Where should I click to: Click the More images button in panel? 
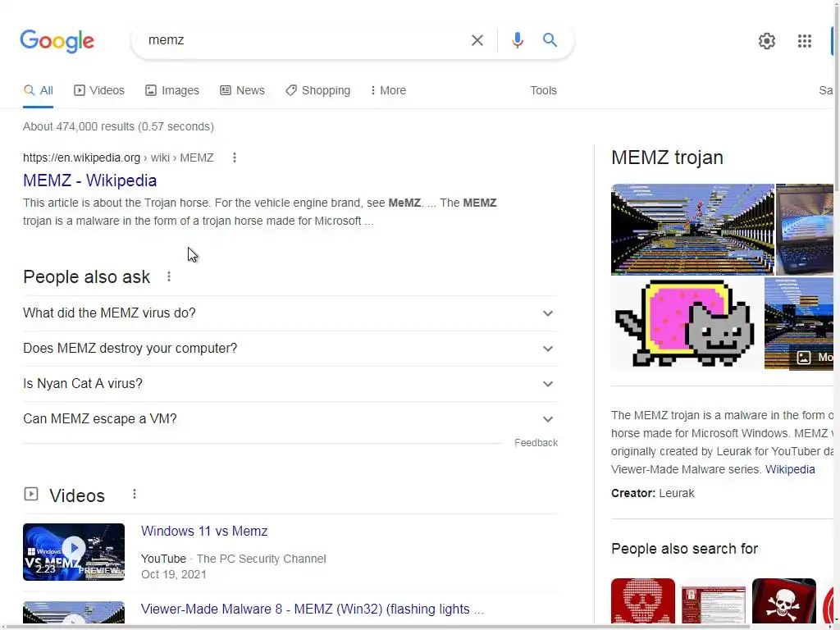[x=811, y=358]
